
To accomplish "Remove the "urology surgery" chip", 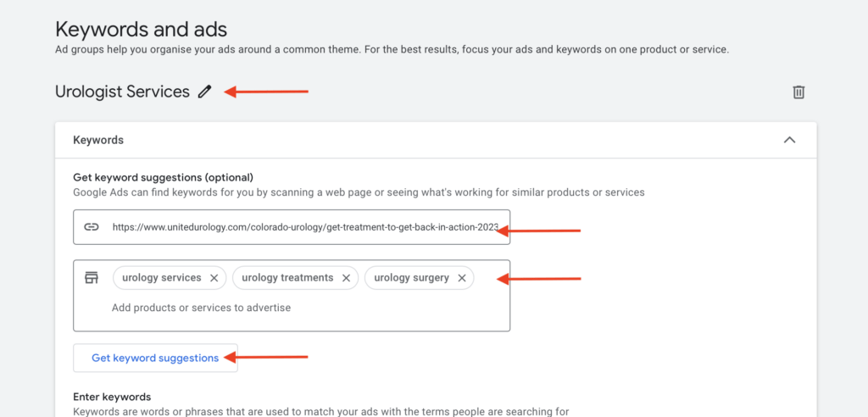I will 462,278.
